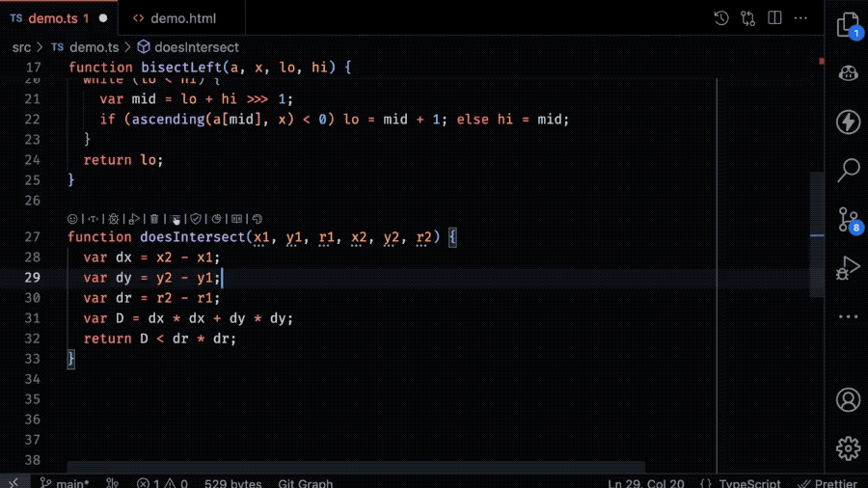Click the Prettier status bar item
The height and width of the screenshot is (488, 868).
(x=827, y=483)
